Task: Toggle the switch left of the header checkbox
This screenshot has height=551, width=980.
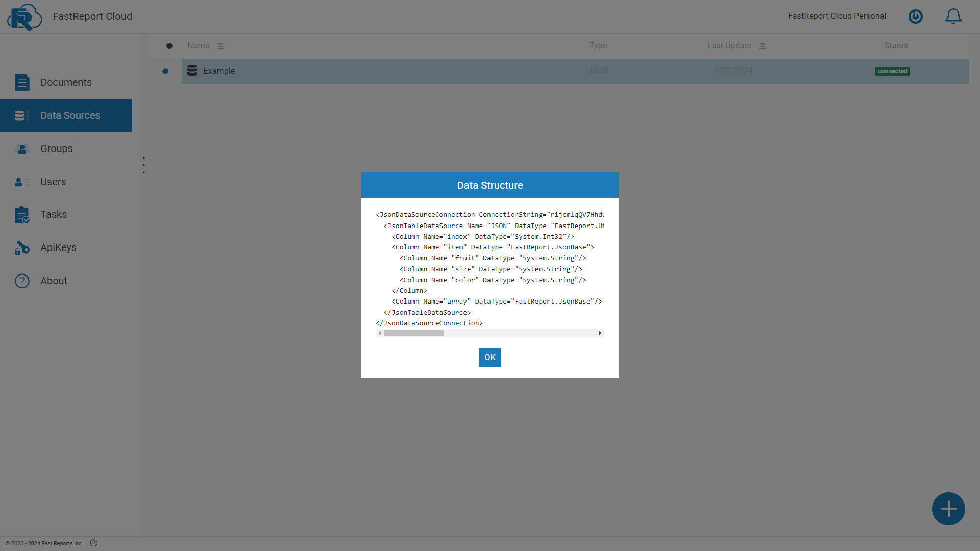Action: [x=162, y=46]
